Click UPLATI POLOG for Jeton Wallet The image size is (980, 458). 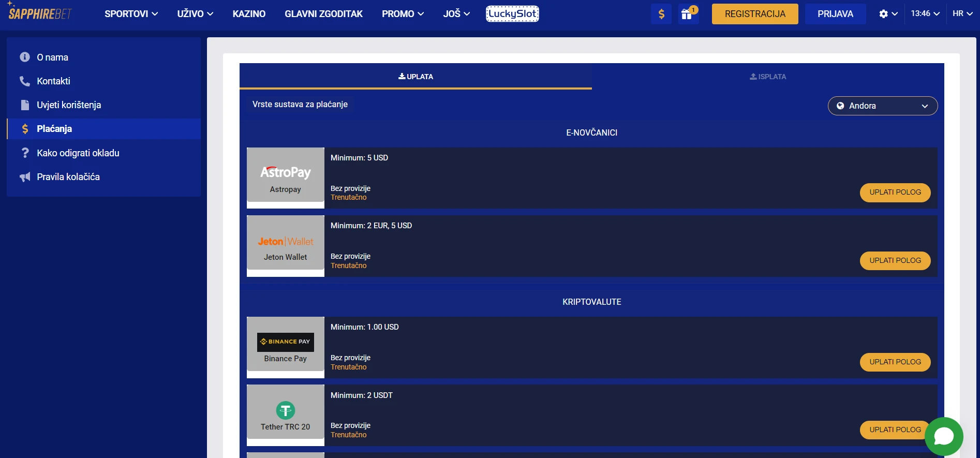tap(895, 260)
